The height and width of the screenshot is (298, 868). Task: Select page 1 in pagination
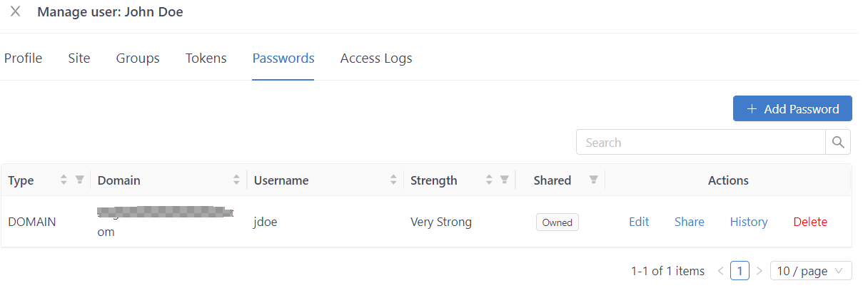click(x=740, y=271)
